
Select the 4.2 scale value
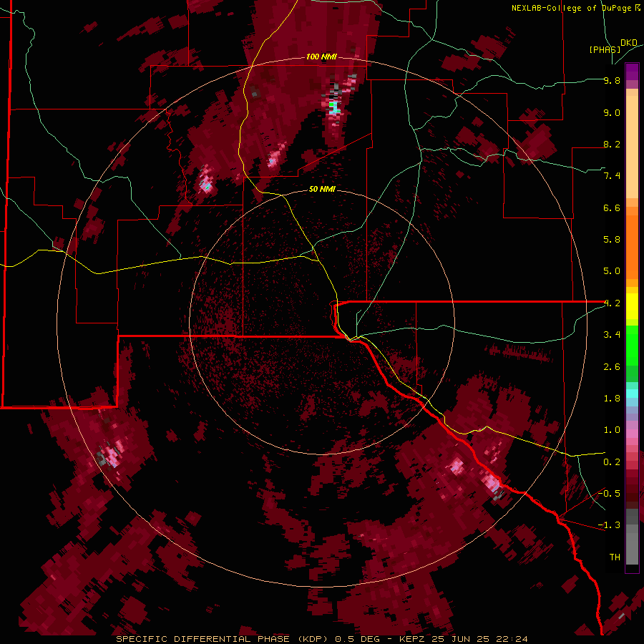pyautogui.click(x=612, y=303)
